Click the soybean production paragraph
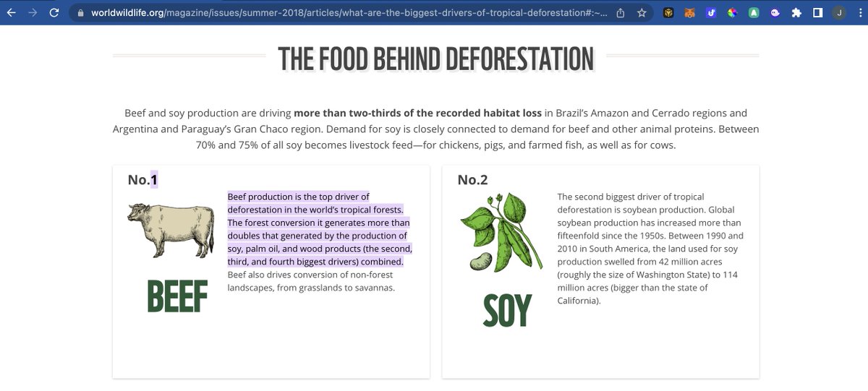The width and height of the screenshot is (868, 391). (x=650, y=249)
